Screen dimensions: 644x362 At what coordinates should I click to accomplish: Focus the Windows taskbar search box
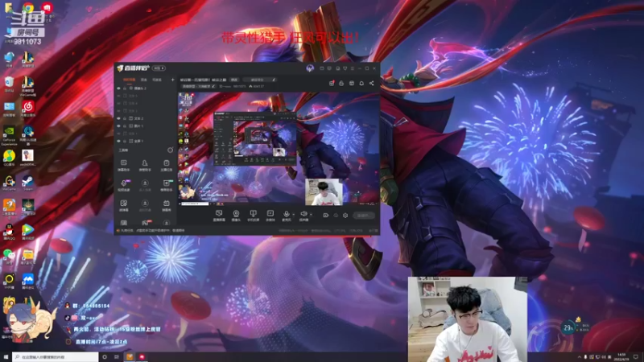pos(55,357)
